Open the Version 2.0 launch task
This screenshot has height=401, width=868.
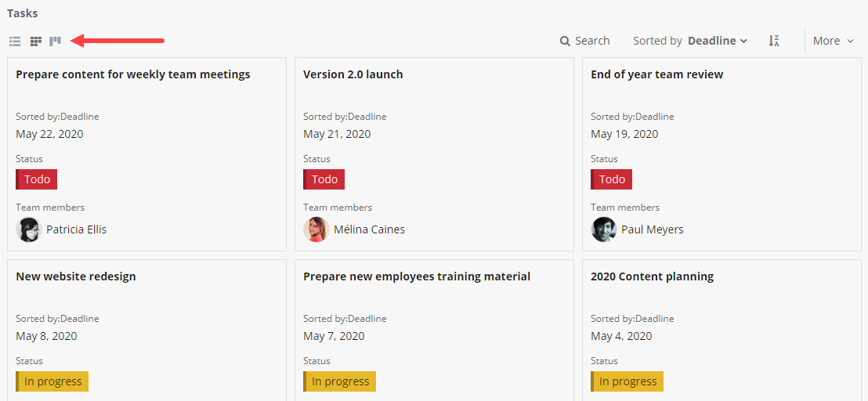click(x=353, y=74)
